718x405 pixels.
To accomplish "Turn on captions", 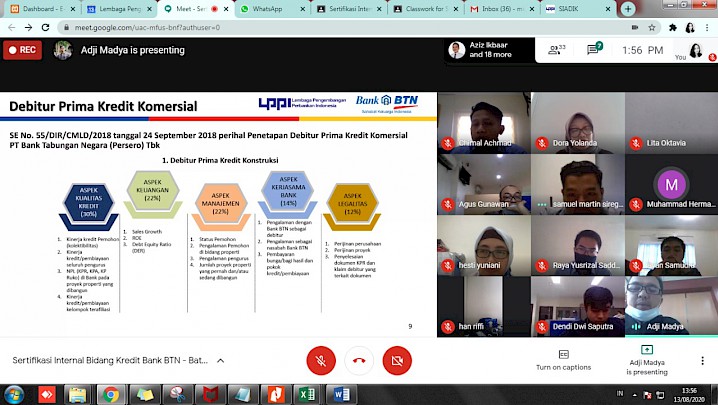I will pyautogui.click(x=563, y=360).
